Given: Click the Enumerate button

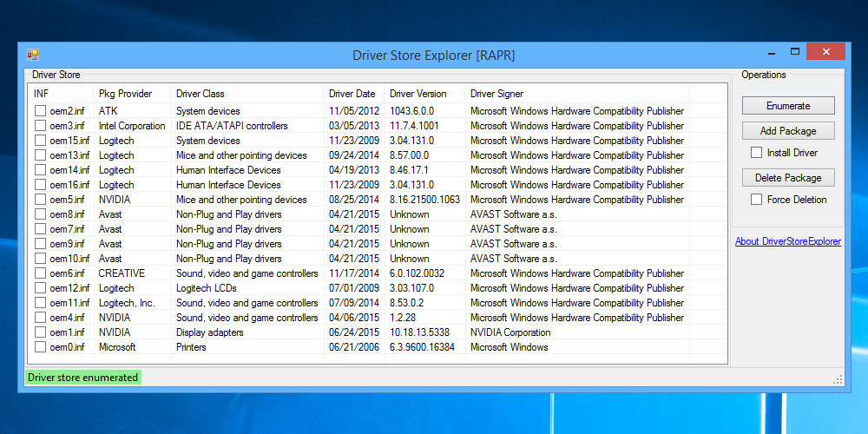Looking at the screenshot, I should [788, 106].
